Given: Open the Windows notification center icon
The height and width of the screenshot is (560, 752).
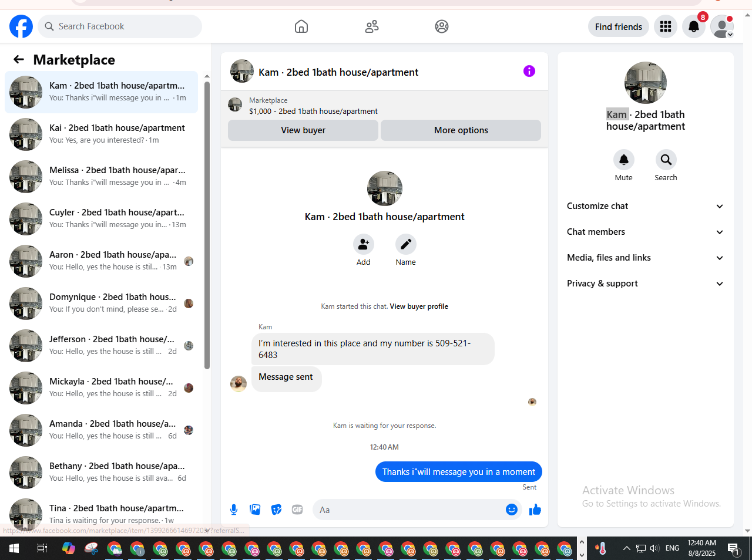Looking at the screenshot, I should [x=734, y=548].
